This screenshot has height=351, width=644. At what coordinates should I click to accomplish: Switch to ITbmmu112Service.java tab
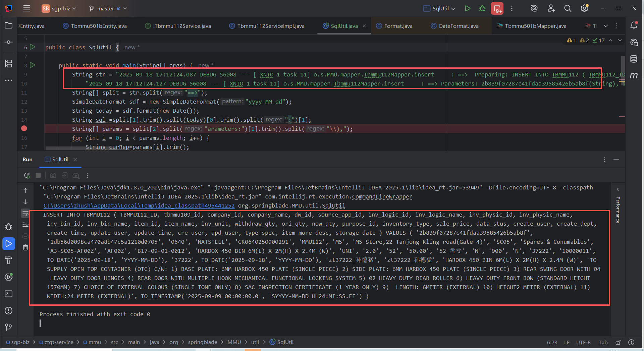[x=178, y=26]
